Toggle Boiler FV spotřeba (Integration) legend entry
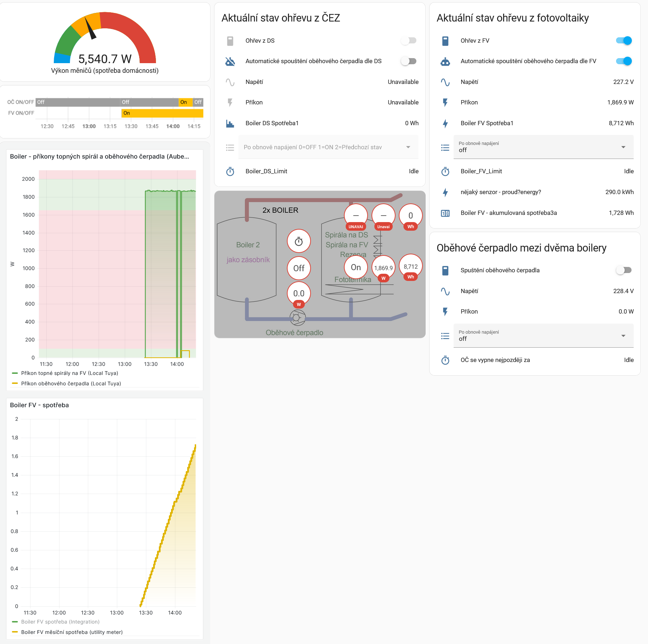 tap(60, 622)
